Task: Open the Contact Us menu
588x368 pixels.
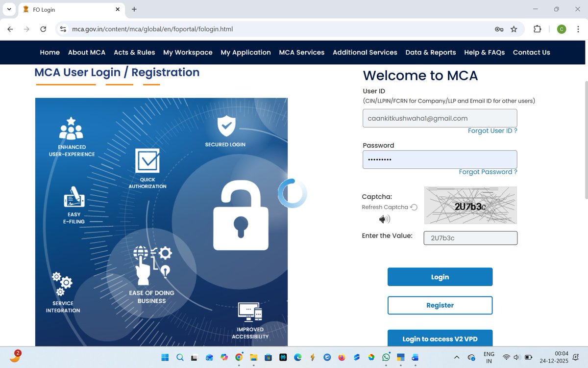Action: tap(532, 53)
